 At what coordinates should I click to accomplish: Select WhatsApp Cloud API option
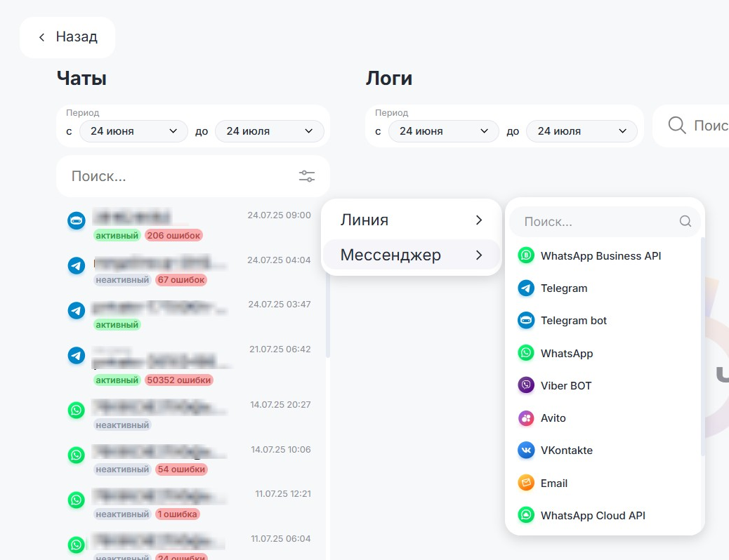[x=592, y=516]
